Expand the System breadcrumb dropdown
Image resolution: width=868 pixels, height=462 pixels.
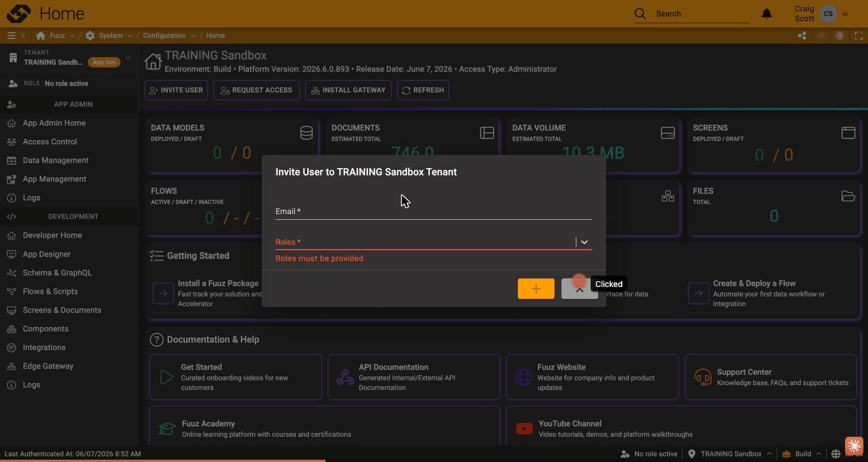coord(130,36)
